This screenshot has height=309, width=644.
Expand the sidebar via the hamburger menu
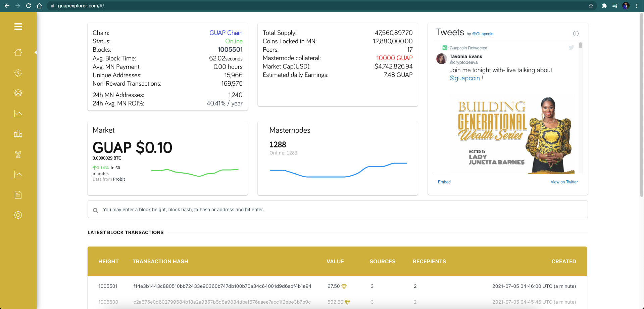[18, 27]
